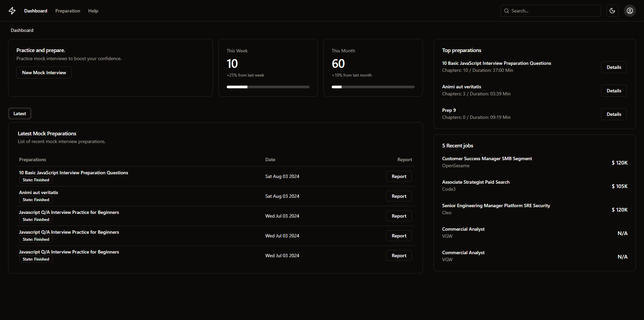The height and width of the screenshot is (320, 644).
Task: Go to the Help nav item
Action: 93,11
